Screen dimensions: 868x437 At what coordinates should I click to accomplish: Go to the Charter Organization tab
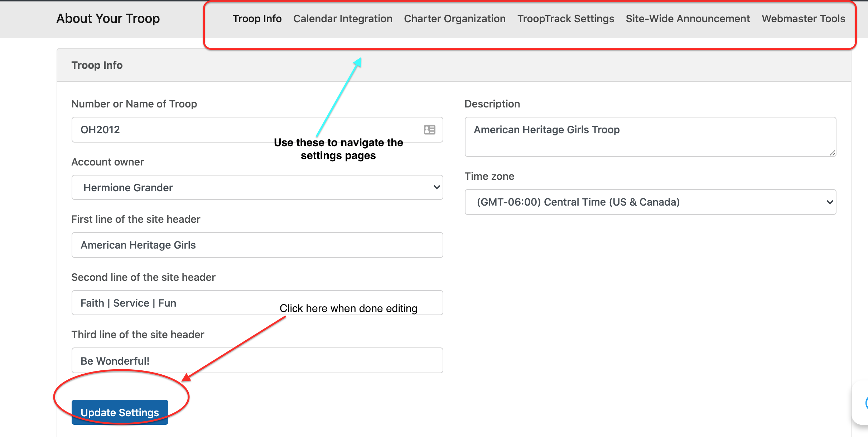point(454,19)
